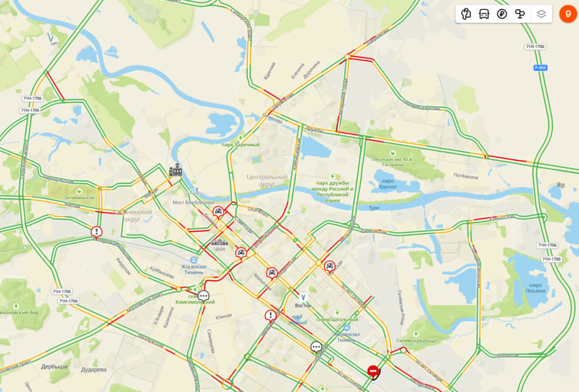
Task: Open road closed no-entry marker
Action: tap(373, 371)
